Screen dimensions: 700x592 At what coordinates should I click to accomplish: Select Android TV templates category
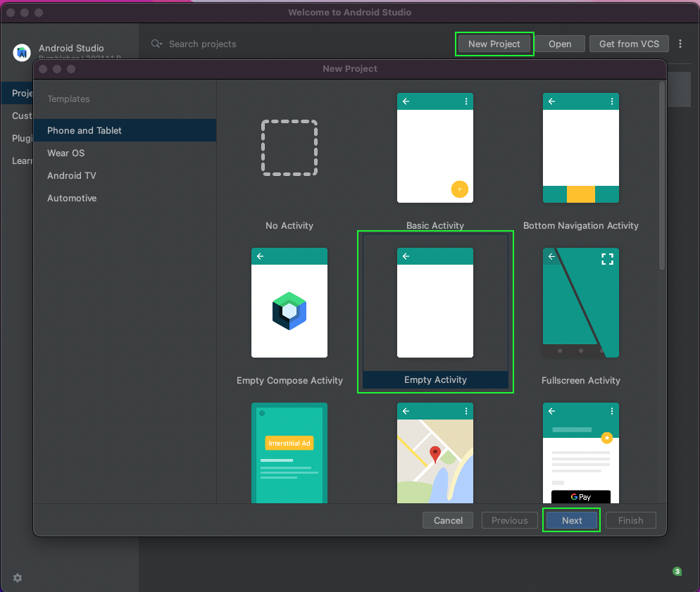click(x=125, y=175)
